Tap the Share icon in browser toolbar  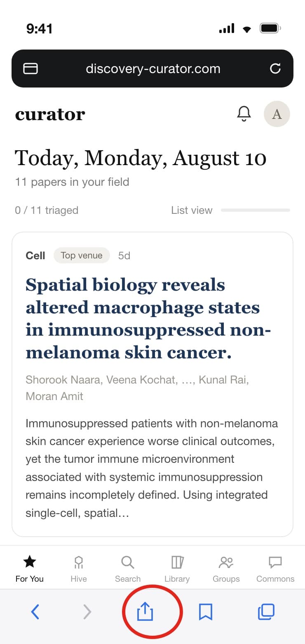click(145, 611)
